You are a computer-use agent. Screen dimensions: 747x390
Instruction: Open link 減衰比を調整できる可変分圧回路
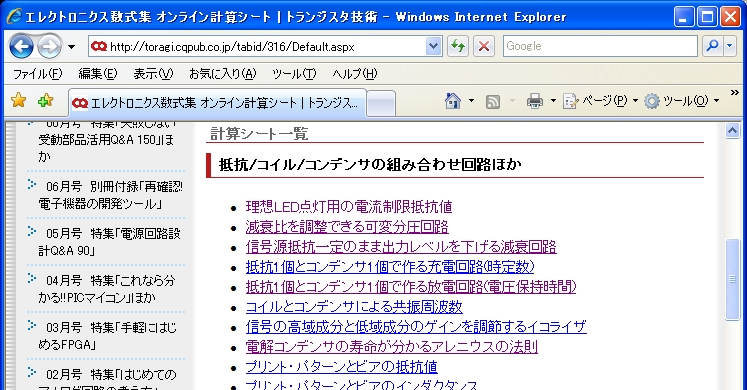pos(347,227)
